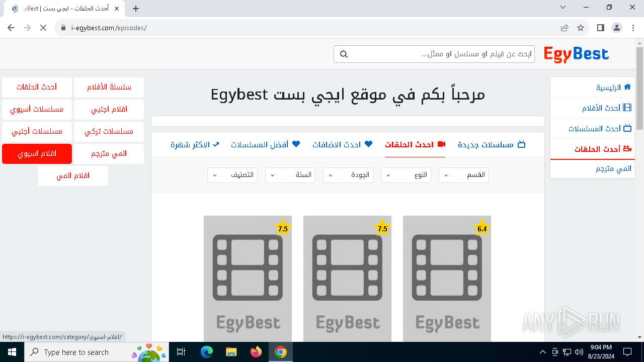The width and height of the screenshot is (644, 362).
Task: Open a new browser tab
Action: tap(136, 9)
